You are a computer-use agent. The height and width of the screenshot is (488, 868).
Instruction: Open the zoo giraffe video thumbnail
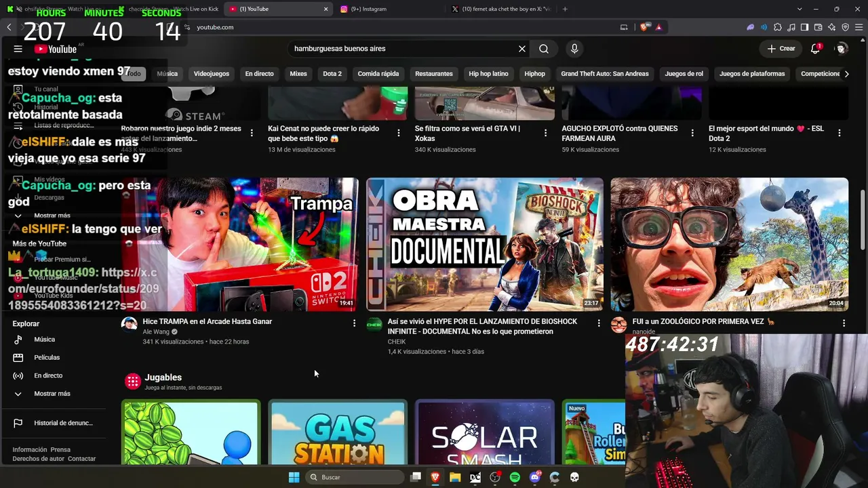click(x=730, y=244)
